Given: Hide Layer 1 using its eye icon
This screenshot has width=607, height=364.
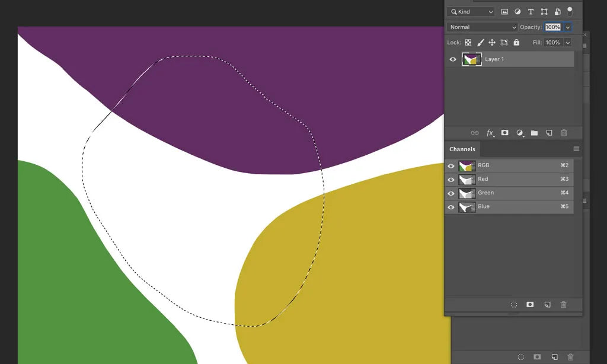Looking at the screenshot, I should click(x=453, y=59).
